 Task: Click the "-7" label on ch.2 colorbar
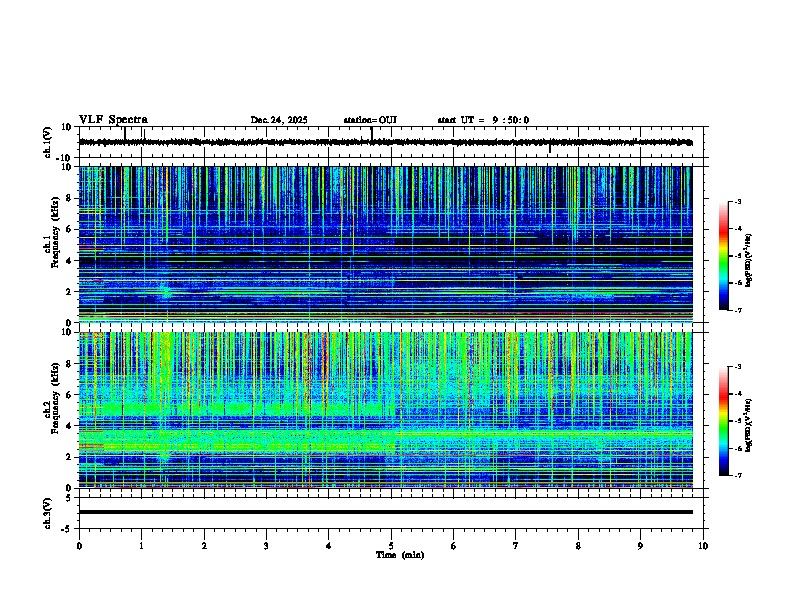[737, 475]
